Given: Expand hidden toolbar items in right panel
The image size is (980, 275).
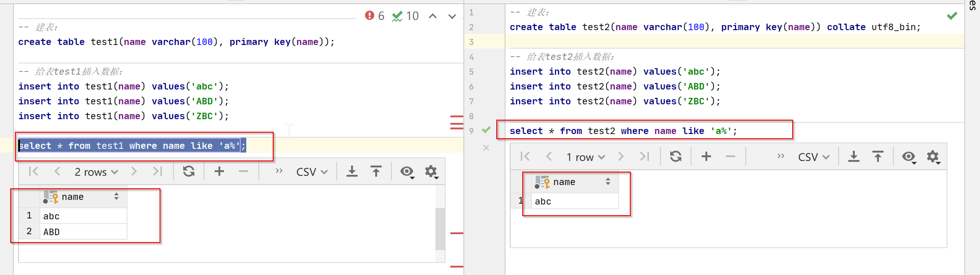Looking at the screenshot, I should click(781, 156).
